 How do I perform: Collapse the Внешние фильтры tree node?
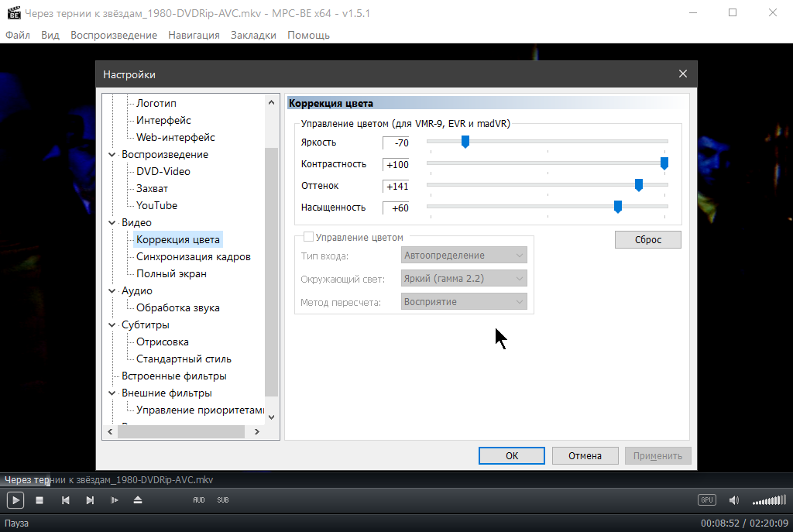point(112,393)
